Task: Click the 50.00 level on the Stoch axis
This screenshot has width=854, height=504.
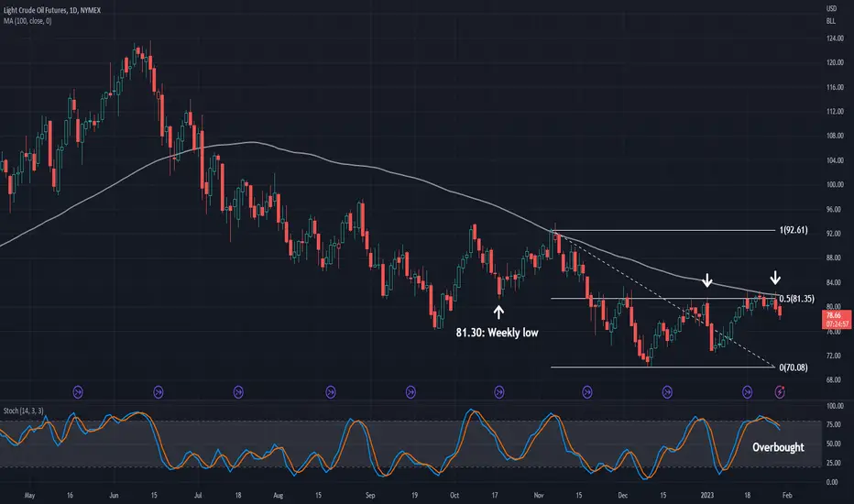Action: click(x=834, y=444)
